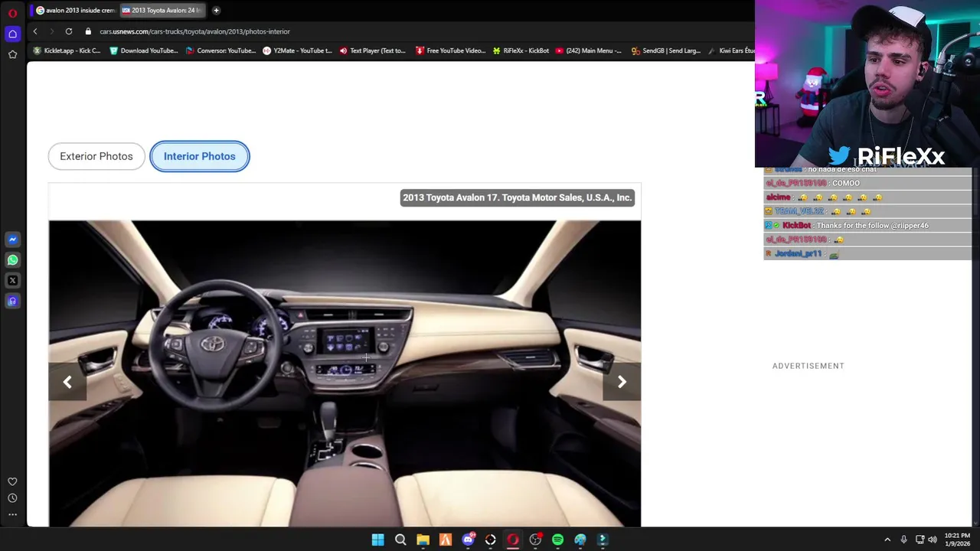
Task: Open Opera sidebar home workspace icon
Action: [12, 34]
